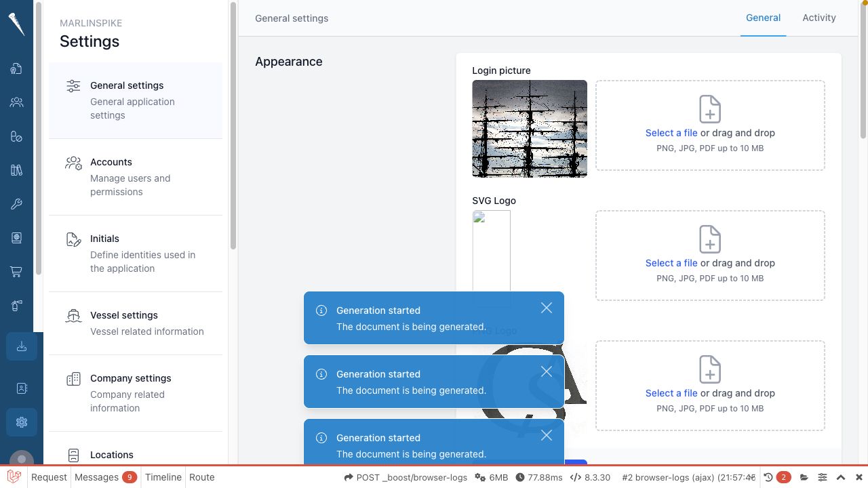Viewport: 868px width, 488px height.
Task: Click the Laravel debugbar logo icon
Action: point(14,477)
